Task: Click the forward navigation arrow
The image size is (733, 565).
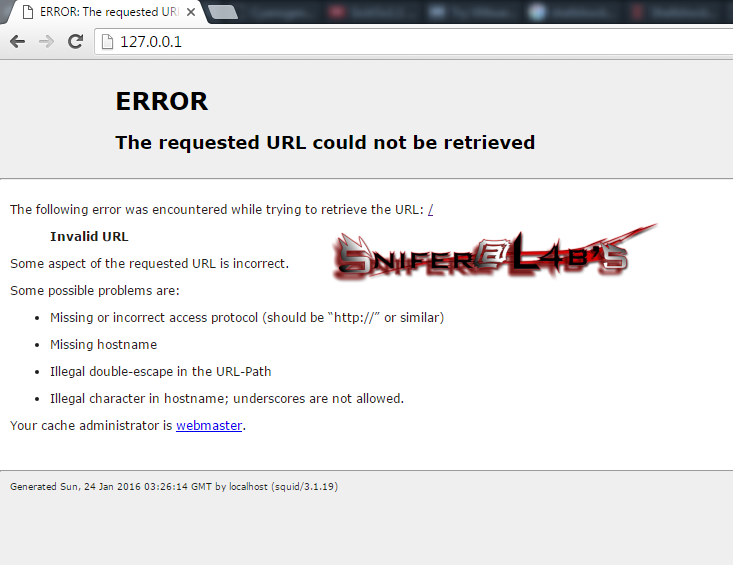Action: tap(46, 42)
